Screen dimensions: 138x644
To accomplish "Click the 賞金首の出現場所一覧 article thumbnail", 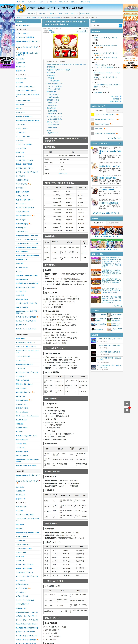I will 94,353.
